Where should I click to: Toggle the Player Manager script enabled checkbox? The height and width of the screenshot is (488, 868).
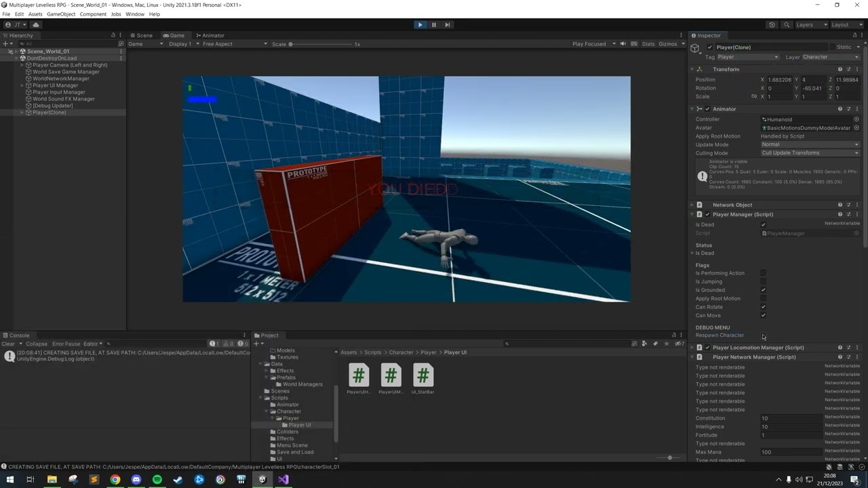(707, 214)
